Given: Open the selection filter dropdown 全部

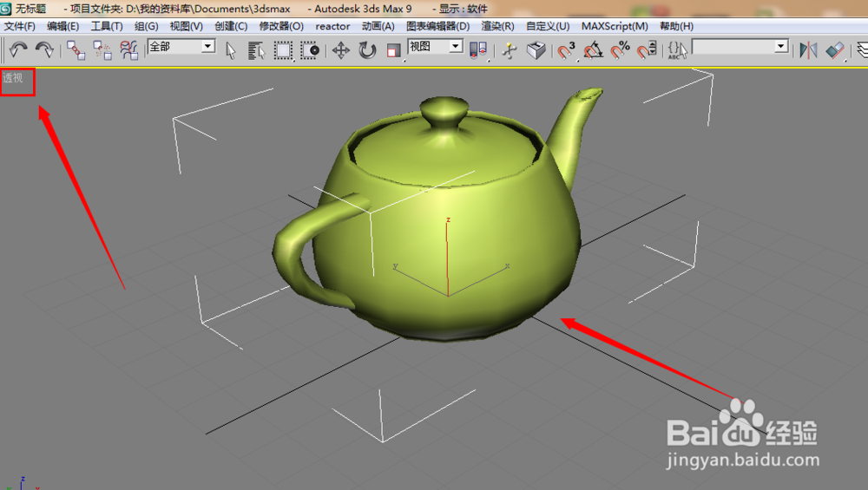Looking at the screenshot, I should click(x=181, y=47).
